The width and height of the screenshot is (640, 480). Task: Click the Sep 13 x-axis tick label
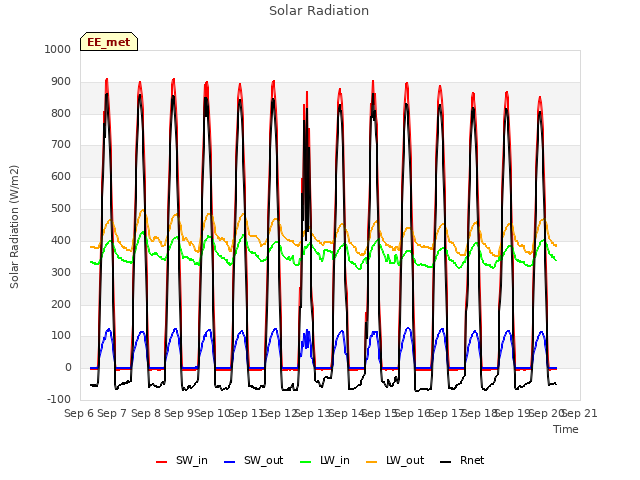coord(313,413)
